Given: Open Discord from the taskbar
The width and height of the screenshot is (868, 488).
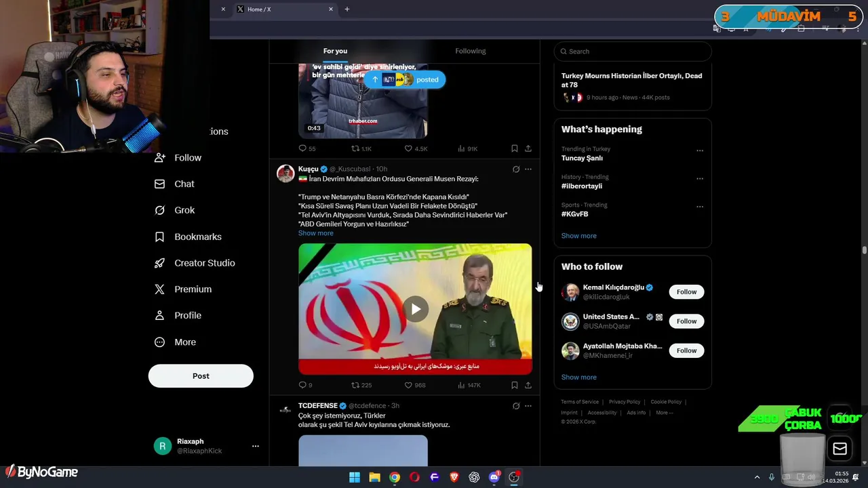Looking at the screenshot, I should (494, 477).
